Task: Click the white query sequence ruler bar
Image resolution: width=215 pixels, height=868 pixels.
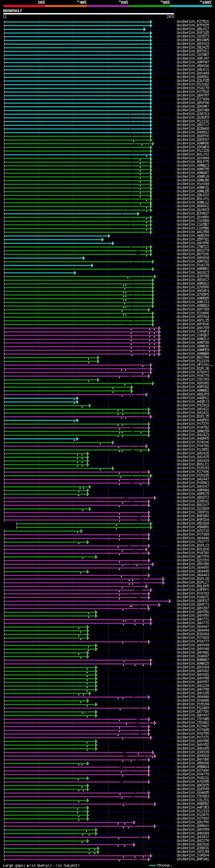Action: [88, 14]
